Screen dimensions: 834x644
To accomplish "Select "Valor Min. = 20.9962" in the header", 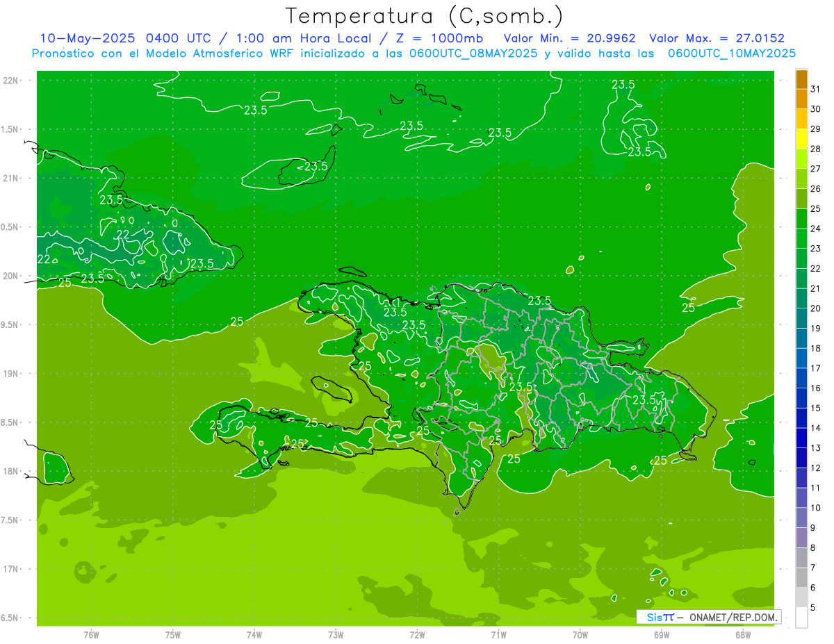I will click(569, 38).
